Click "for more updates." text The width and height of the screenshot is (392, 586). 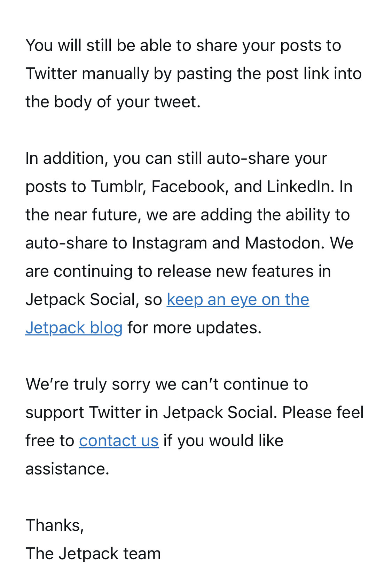coord(194,328)
